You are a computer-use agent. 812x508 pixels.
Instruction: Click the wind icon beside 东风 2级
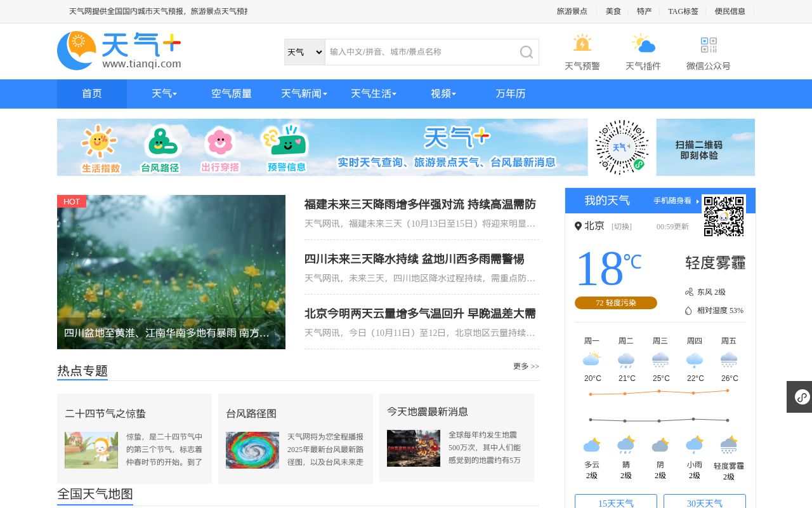click(x=689, y=292)
